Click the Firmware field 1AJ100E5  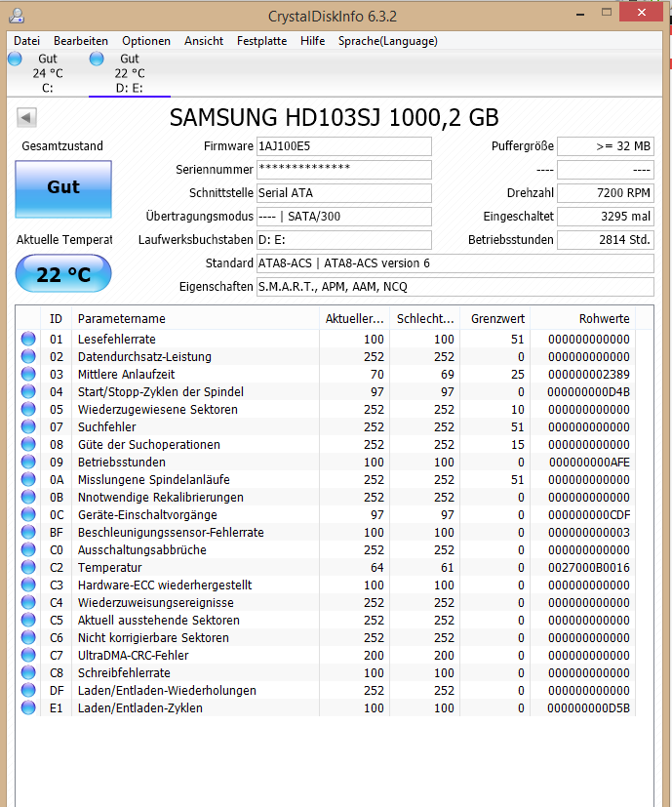point(344,146)
